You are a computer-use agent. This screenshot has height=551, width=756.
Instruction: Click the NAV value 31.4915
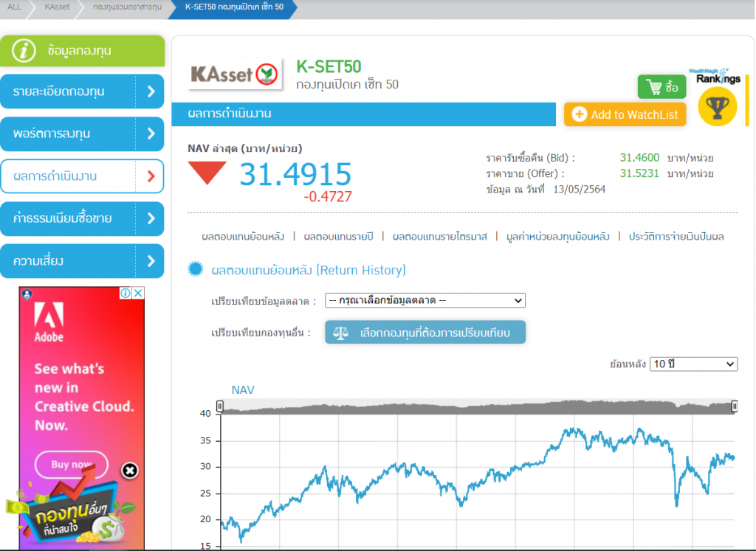tap(295, 174)
